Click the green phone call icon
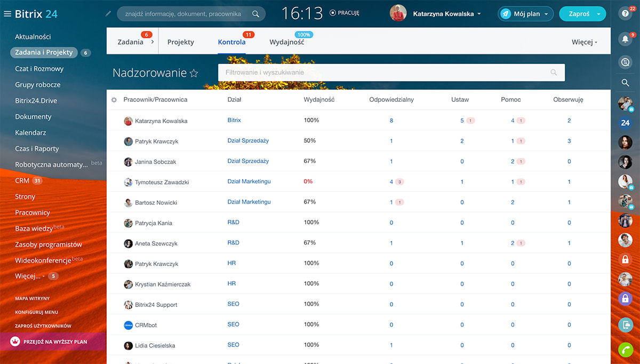This screenshot has width=640, height=364. 625,350
